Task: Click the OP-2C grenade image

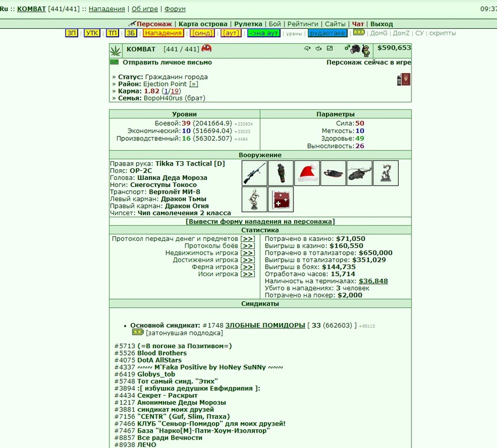Action: pos(281,173)
